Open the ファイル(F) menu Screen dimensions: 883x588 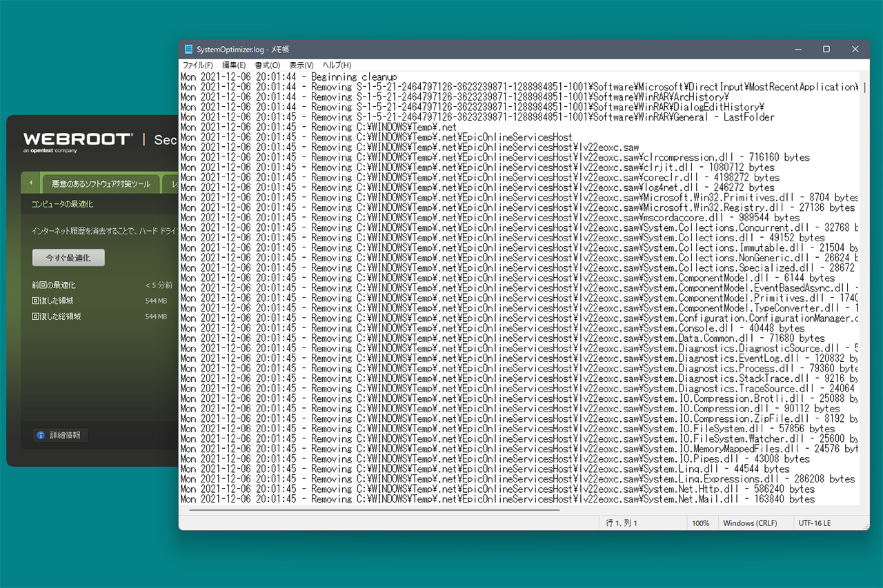(197, 65)
